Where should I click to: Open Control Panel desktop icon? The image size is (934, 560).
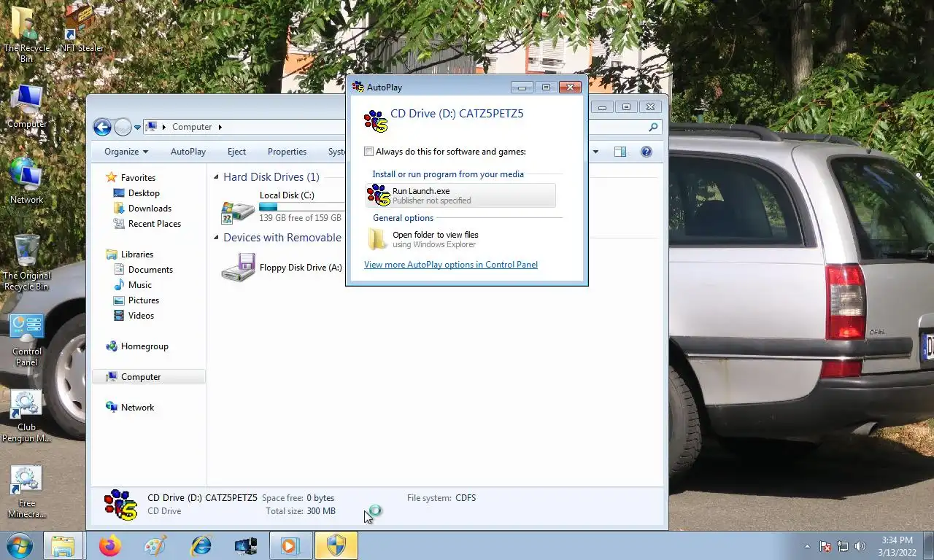coord(26,340)
